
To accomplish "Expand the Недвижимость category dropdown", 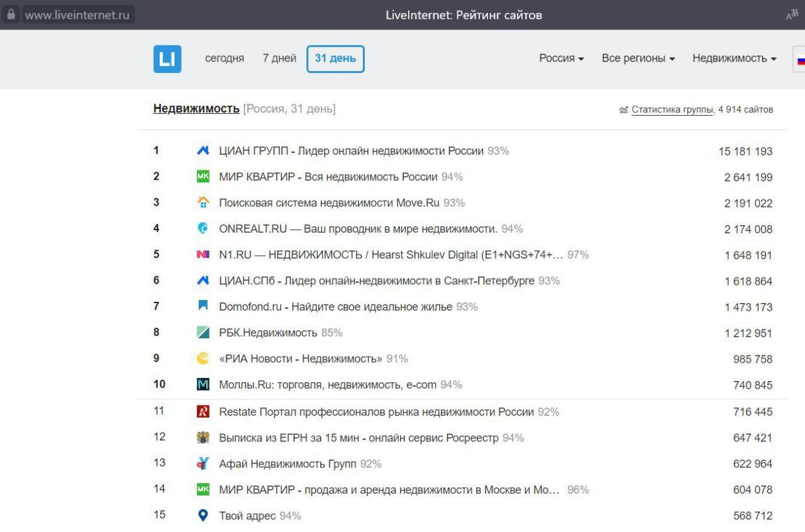I will (x=734, y=58).
